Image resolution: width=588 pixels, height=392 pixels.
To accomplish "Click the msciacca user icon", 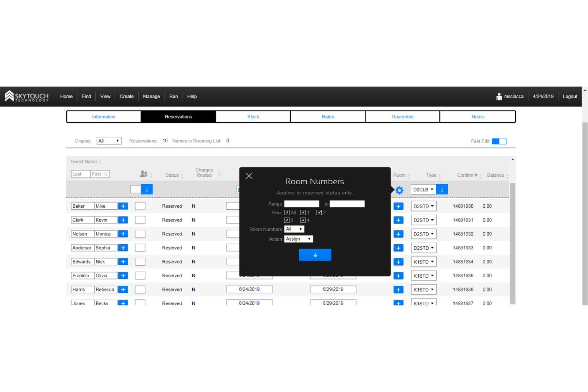I will 499,97.
